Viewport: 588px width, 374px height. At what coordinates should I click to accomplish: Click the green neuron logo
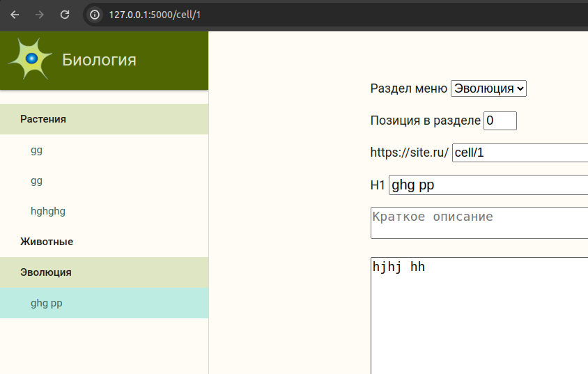point(31,59)
